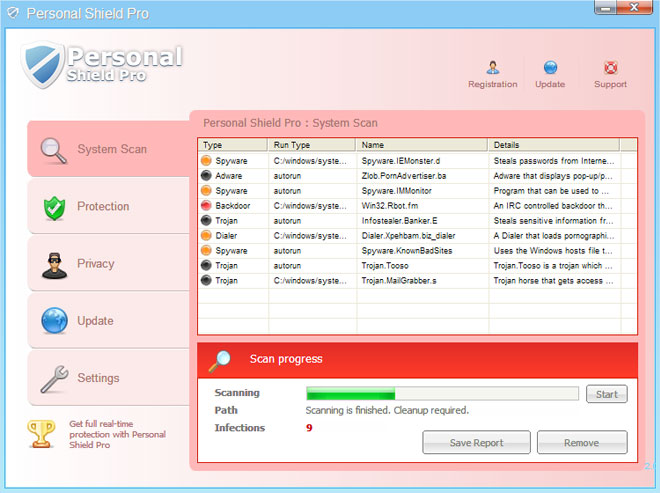Click 'Trojan horse that gets access' details
Screen dimensions: 660x493
tap(554, 280)
